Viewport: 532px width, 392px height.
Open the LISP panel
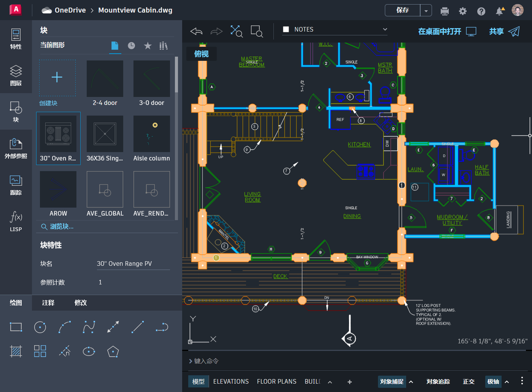click(x=16, y=221)
